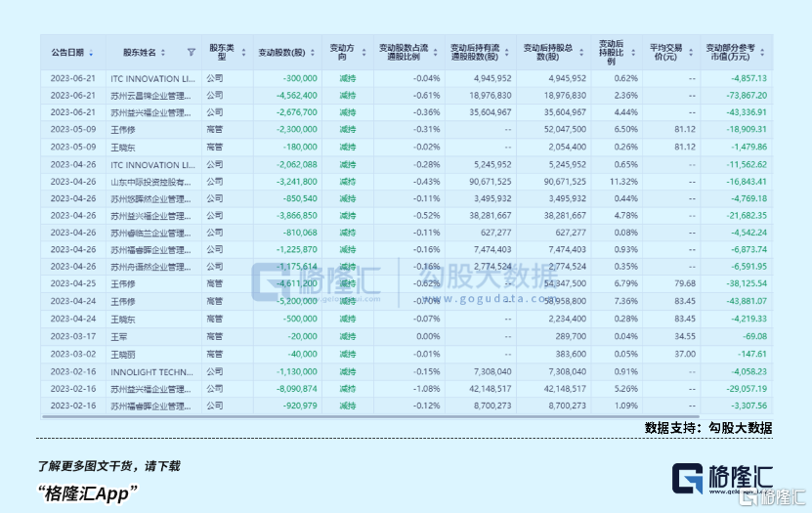
Task: Click the 627,277 total shares cell
Action: 571,233
